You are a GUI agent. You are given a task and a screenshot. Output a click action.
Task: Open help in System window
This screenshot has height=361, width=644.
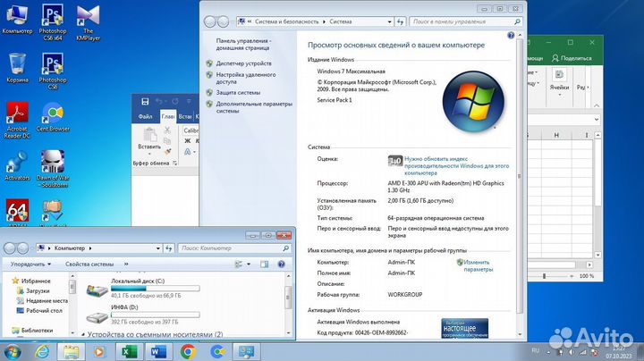511,35
